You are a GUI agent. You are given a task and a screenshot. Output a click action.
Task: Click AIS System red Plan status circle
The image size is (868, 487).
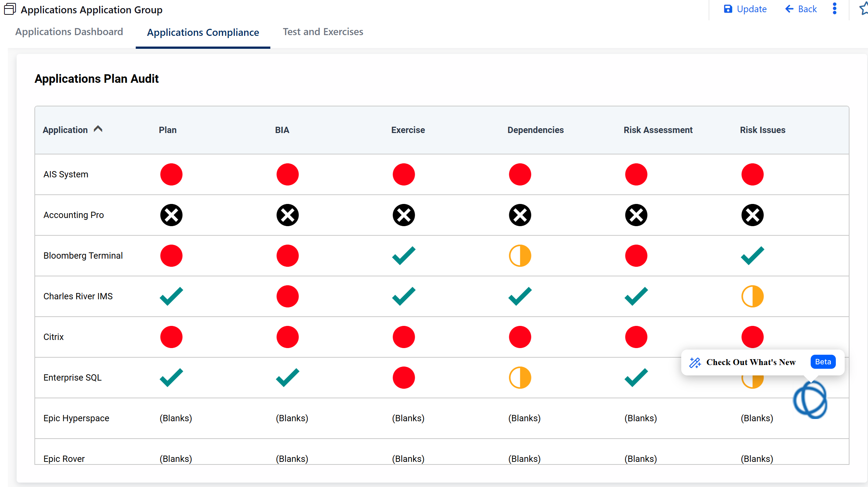click(171, 174)
